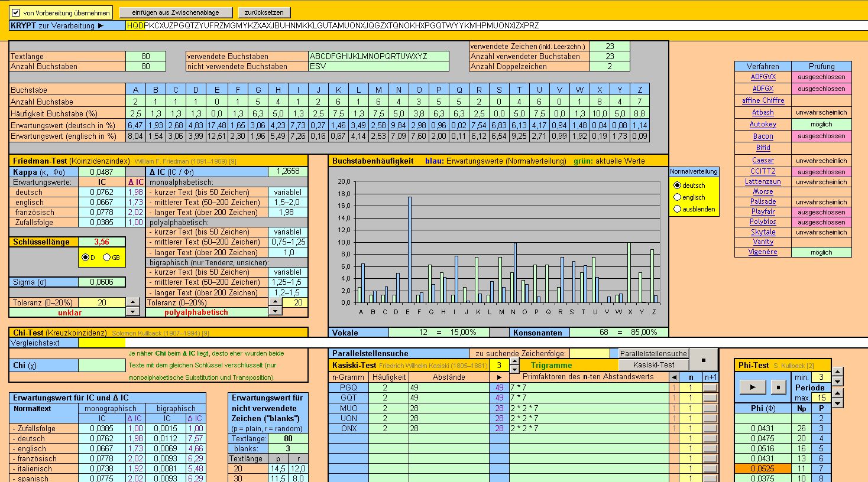Stop the running Phi-Test
The height and width of the screenshot is (482, 868).
778,387
